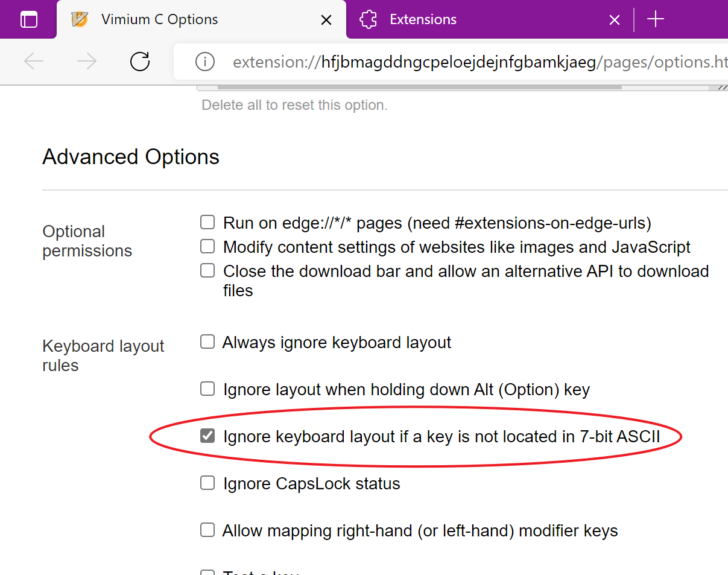Open the tab actions menu icon
Image resolution: width=728 pixels, height=575 pixels.
click(x=28, y=19)
